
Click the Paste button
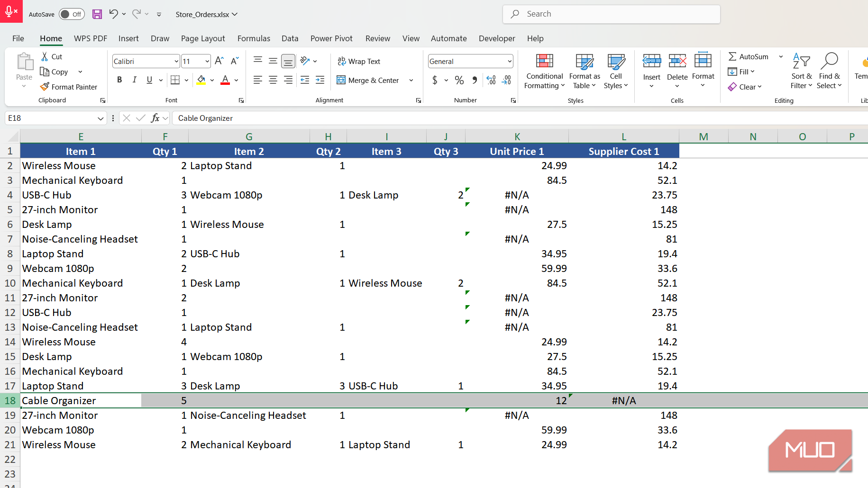[x=24, y=67]
